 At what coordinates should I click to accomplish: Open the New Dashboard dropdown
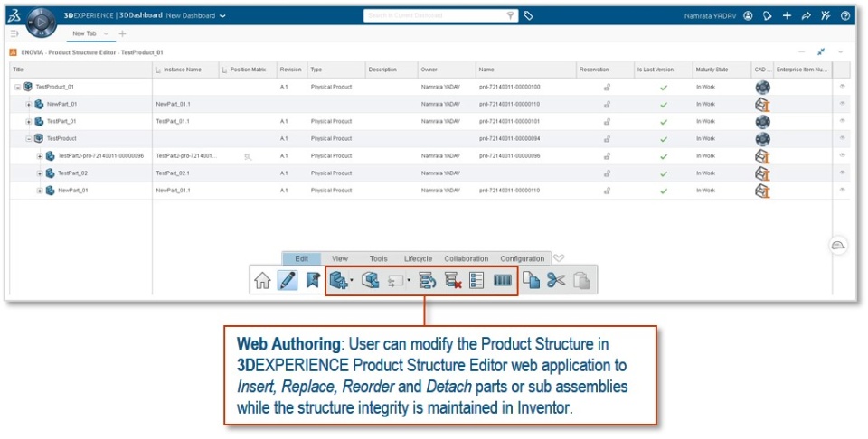(222, 16)
